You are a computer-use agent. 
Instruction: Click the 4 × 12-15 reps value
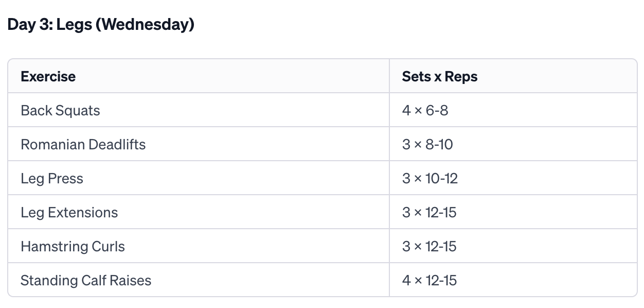pyautogui.click(x=429, y=280)
